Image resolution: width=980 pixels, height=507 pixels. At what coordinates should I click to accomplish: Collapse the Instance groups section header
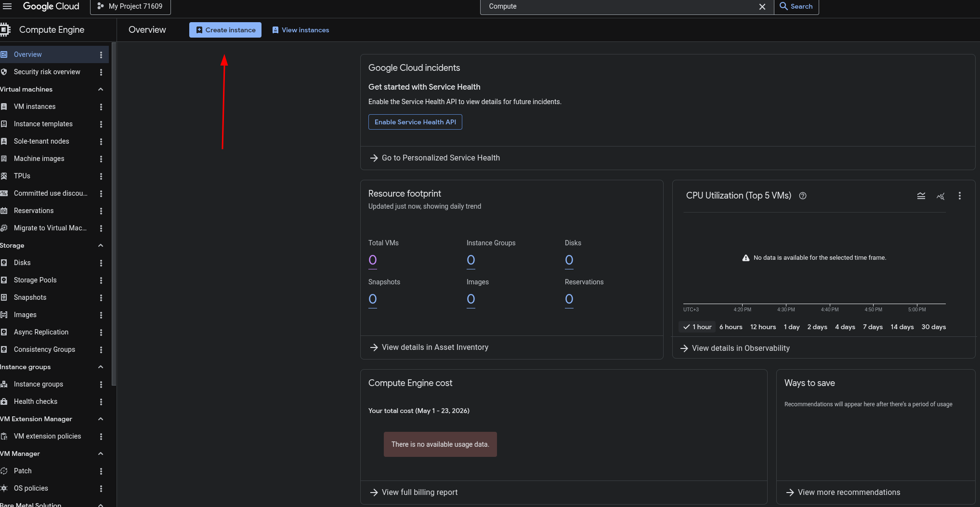coord(101,367)
